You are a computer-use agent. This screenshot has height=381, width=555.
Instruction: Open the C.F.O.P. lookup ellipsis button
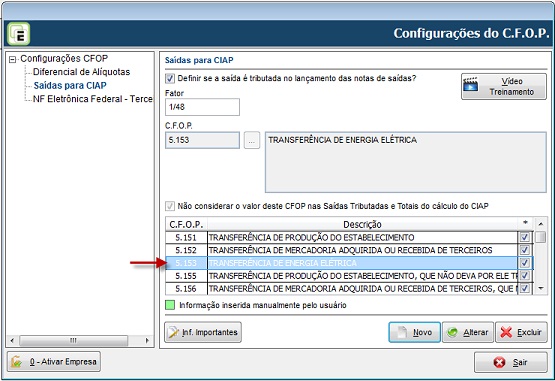coord(252,140)
